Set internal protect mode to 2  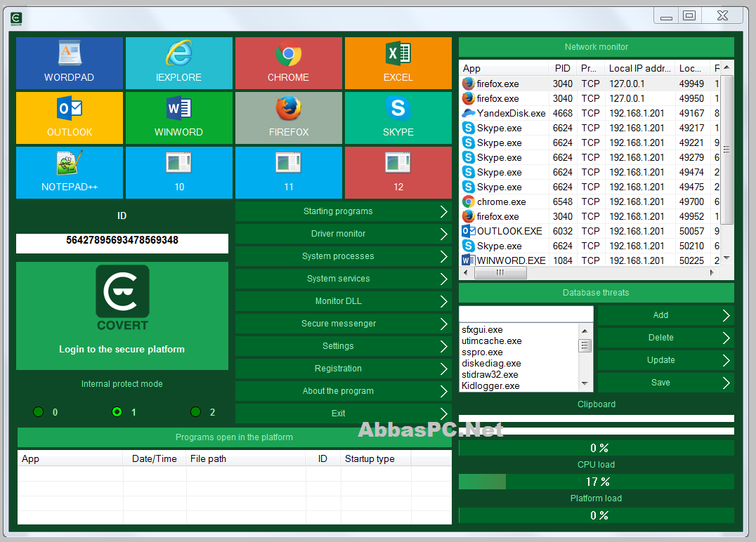pos(195,412)
